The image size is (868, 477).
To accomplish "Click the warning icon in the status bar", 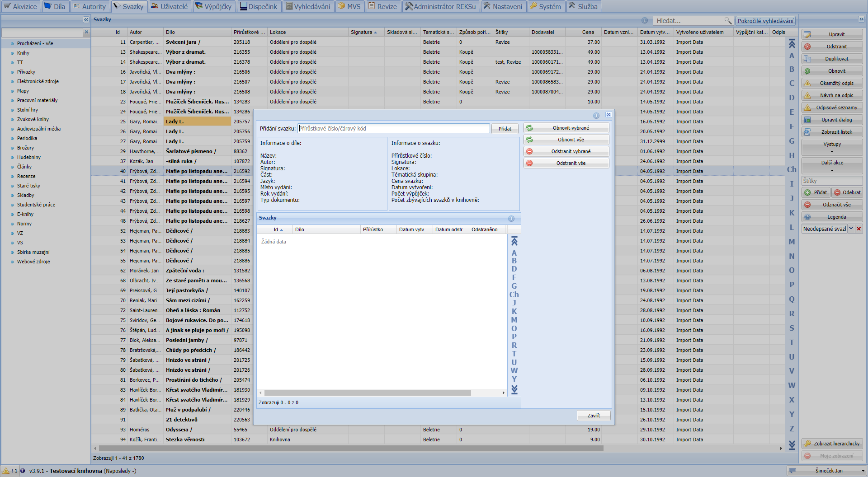I will coord(6,471).
